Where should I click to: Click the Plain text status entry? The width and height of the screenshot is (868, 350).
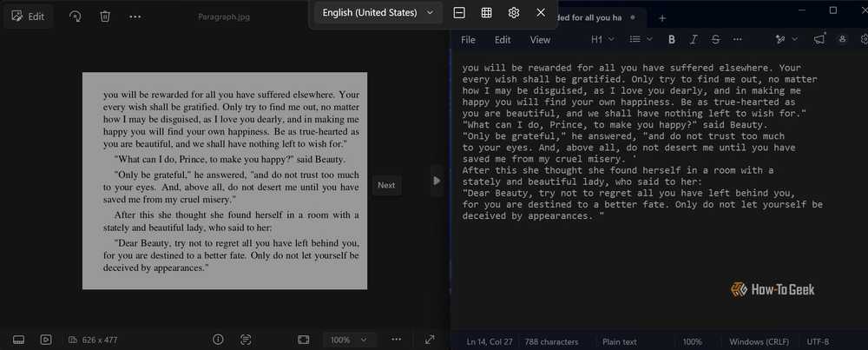coord(620,341)
